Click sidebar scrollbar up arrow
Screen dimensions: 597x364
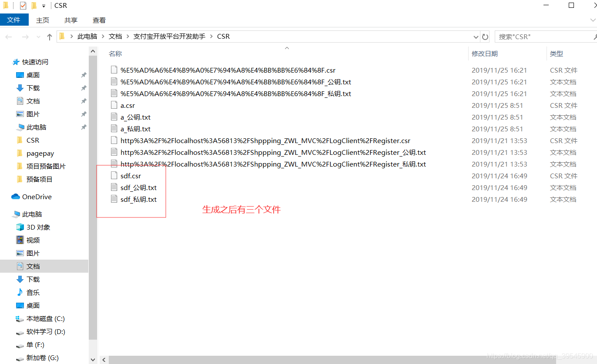click(x=93, y=51)
